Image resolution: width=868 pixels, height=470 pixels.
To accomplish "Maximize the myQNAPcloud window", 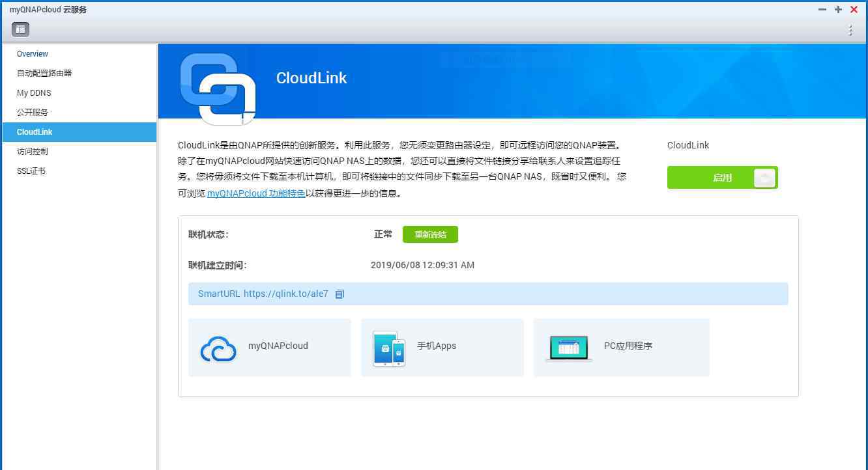I will [838, 10].
